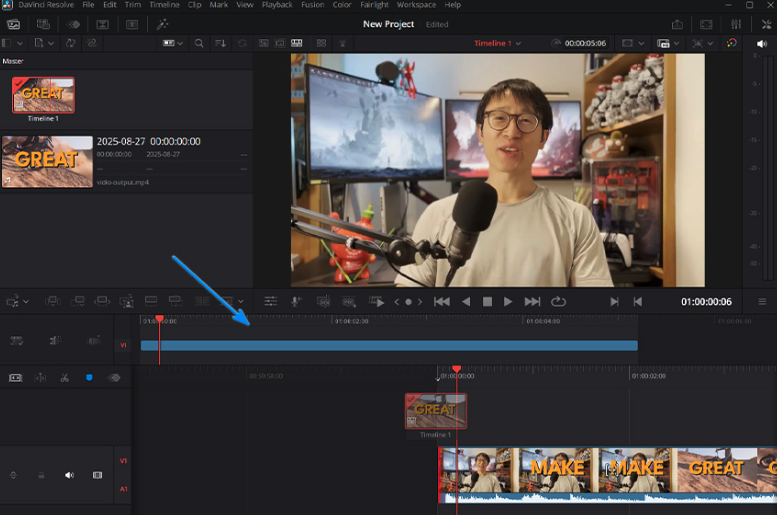Click the Source Overwrite edit icon
The height and width of the screenshot is (515, 777).
tap(175, 301)
